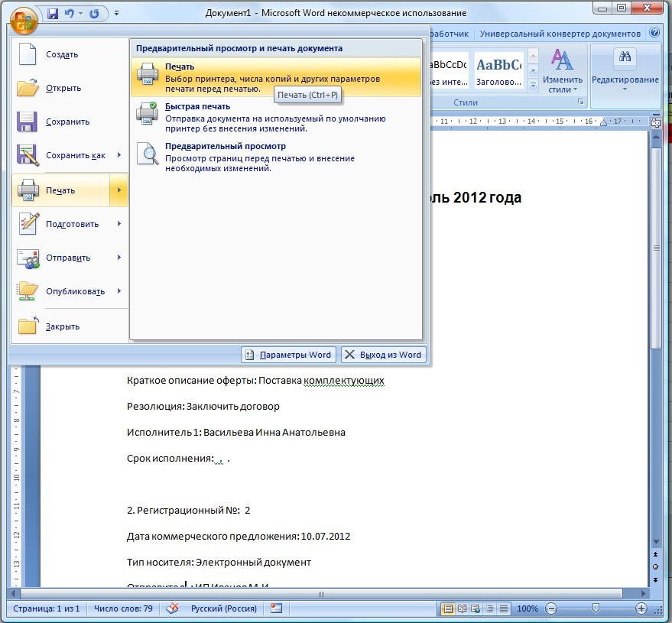Click the Подготовить checklist icon
Screen dimensions: 672x623
tap(29, 223)
